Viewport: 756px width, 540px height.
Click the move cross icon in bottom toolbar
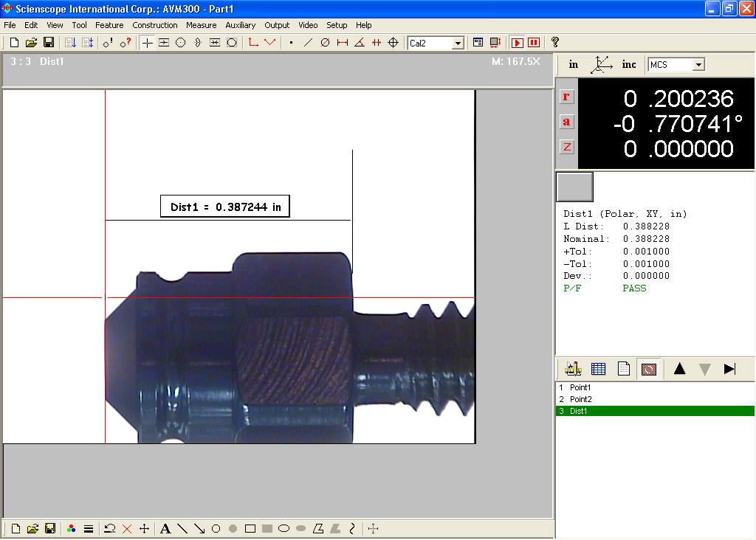(x=144, y=529)
